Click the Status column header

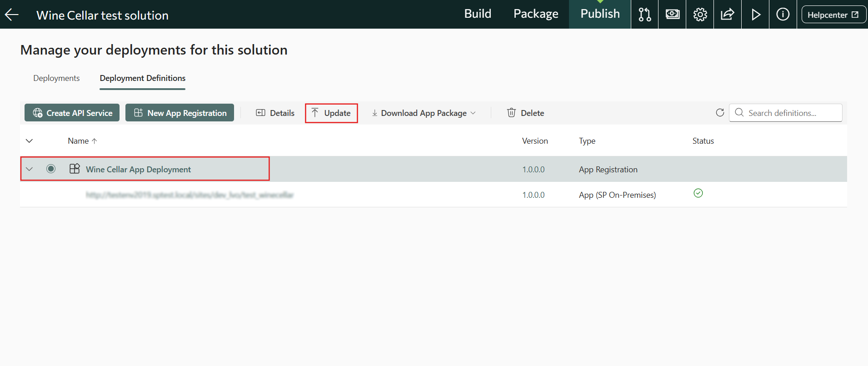(703, 141)
